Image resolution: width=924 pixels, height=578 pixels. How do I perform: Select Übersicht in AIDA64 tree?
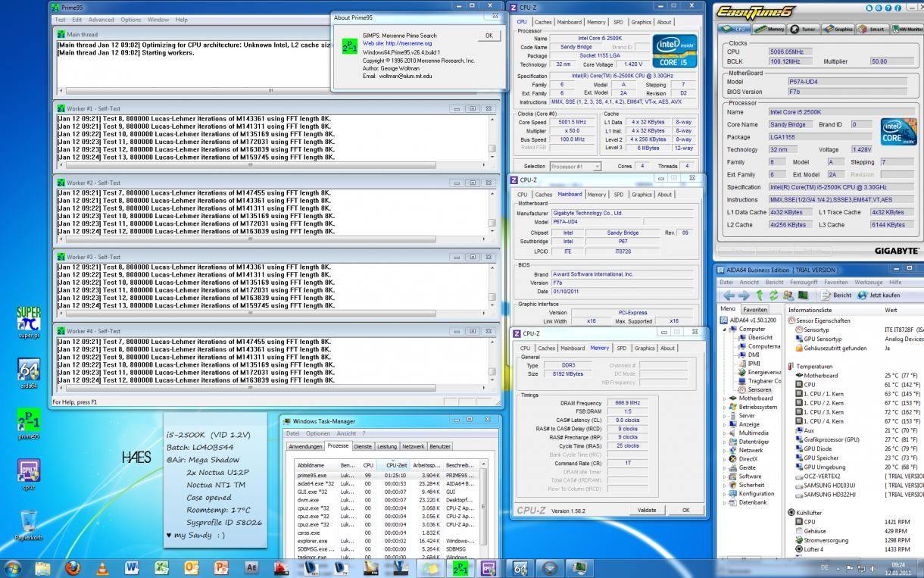tap(760, 338)
